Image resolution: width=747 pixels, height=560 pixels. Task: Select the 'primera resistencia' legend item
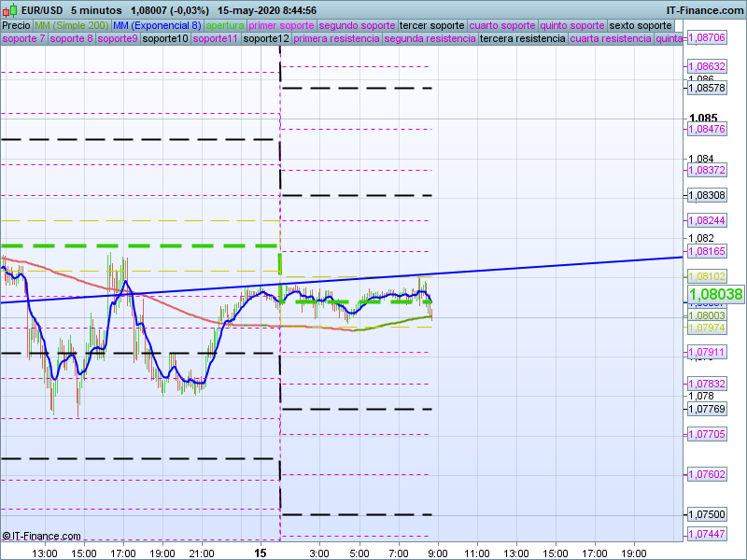336,39
